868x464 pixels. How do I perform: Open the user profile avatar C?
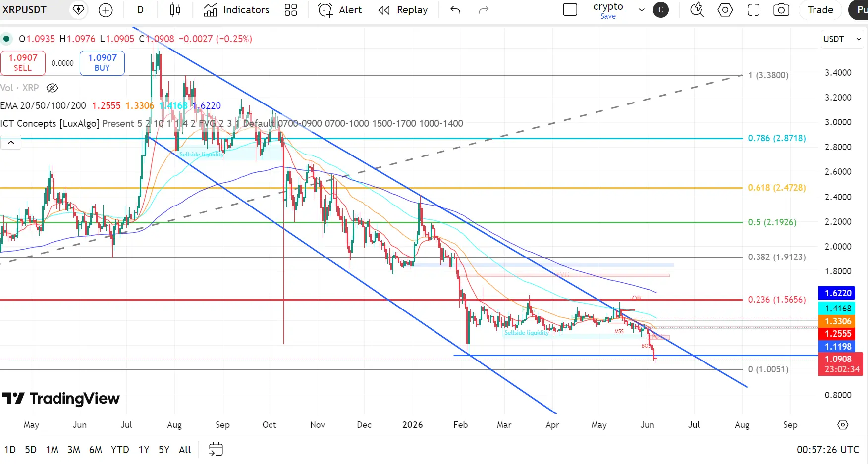pyautogui.click(x=661, y=10)
